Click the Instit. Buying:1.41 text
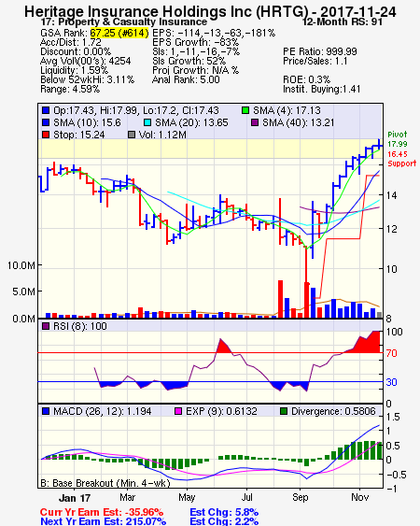This screenshot has height=526, width=420. click(x=322, y=90)
